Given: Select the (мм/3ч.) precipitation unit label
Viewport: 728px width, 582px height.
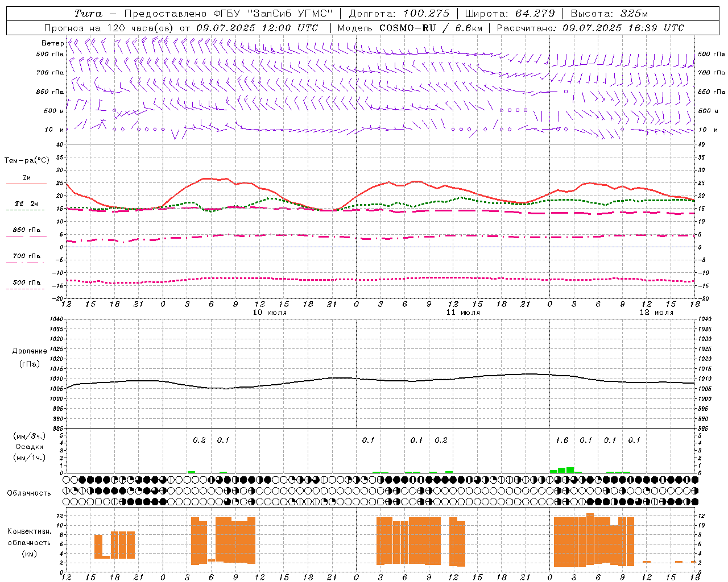Looking at the screenshot, I should 28,436.
